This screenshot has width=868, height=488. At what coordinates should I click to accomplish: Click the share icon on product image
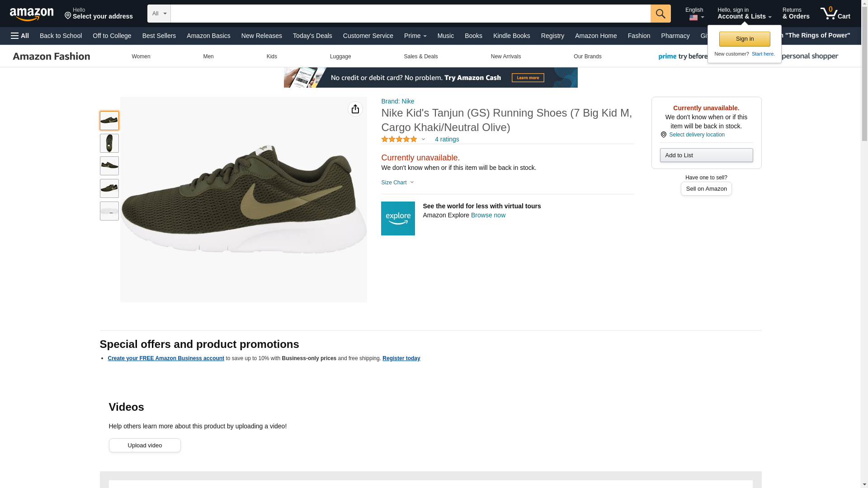point(355,109)
